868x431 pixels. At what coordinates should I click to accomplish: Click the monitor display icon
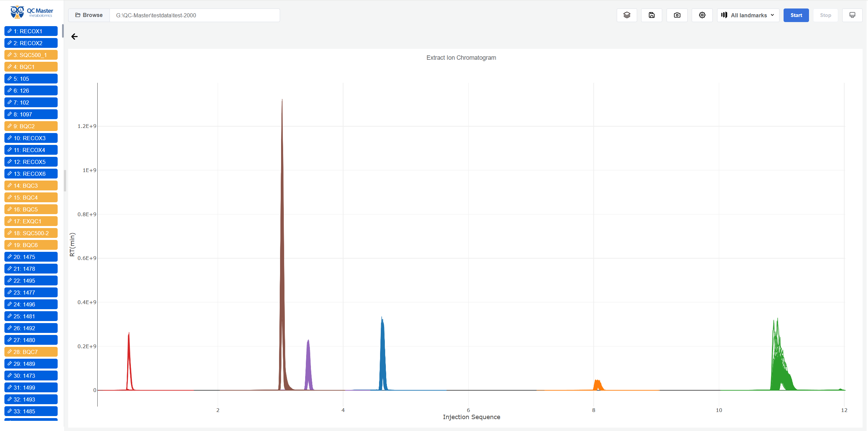click(852, 15)
